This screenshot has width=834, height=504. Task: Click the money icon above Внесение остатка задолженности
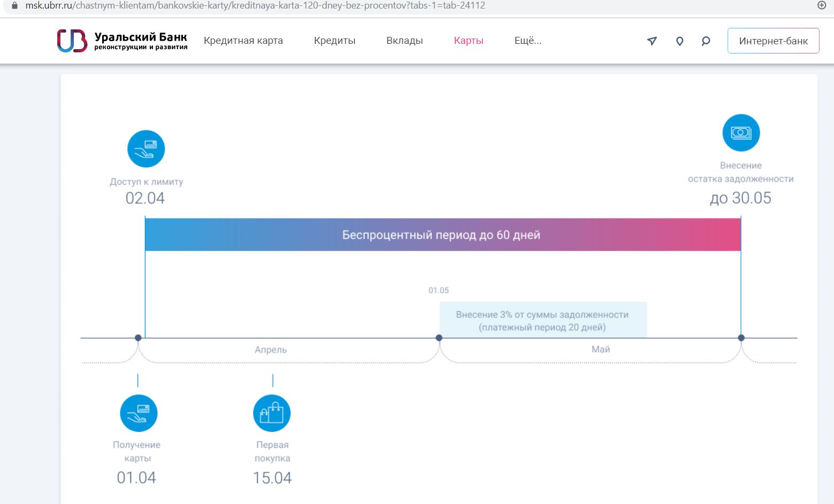tap(741, 133)
